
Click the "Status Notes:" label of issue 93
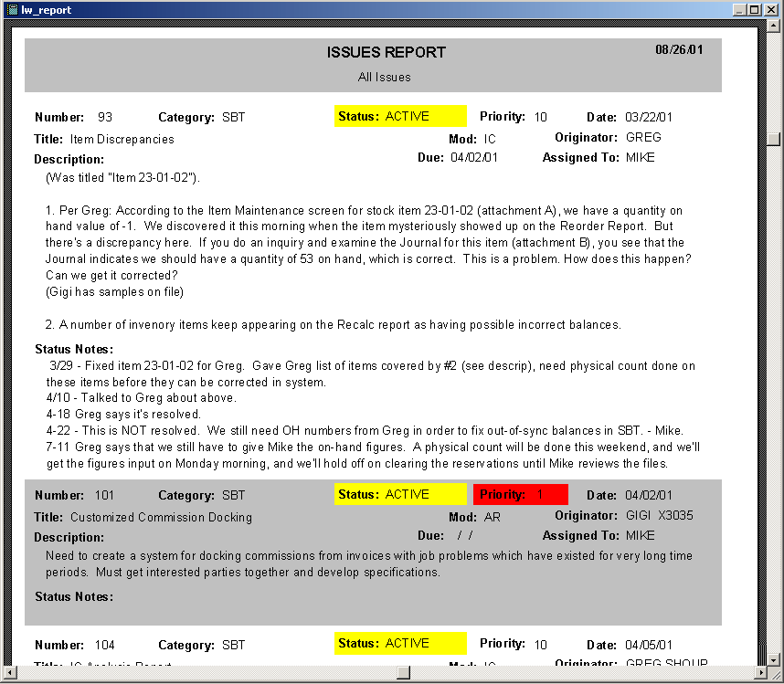(x=74, y=349)
